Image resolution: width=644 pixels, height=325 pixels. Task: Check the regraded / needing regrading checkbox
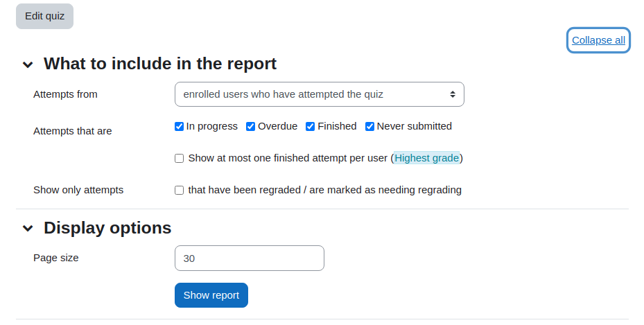coord(179,191)
